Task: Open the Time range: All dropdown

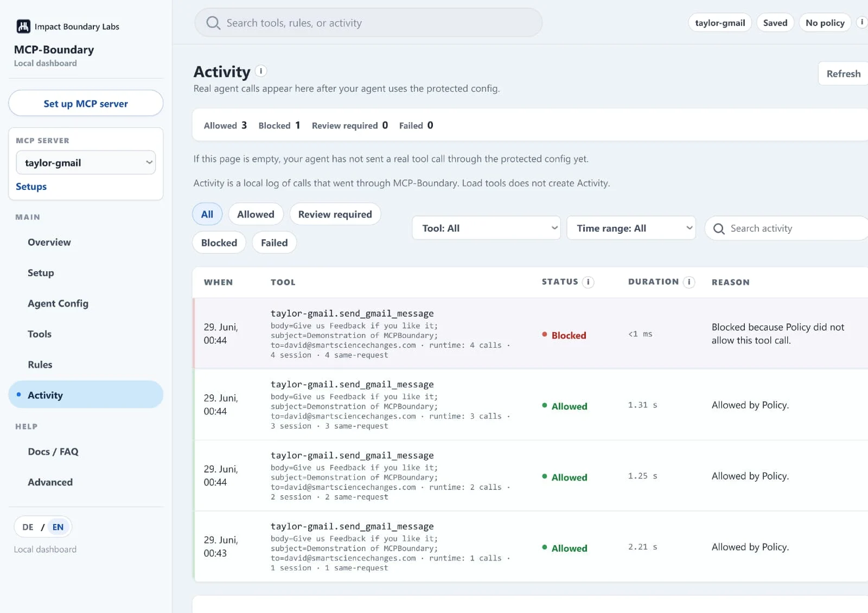Action: coord(631,228)
